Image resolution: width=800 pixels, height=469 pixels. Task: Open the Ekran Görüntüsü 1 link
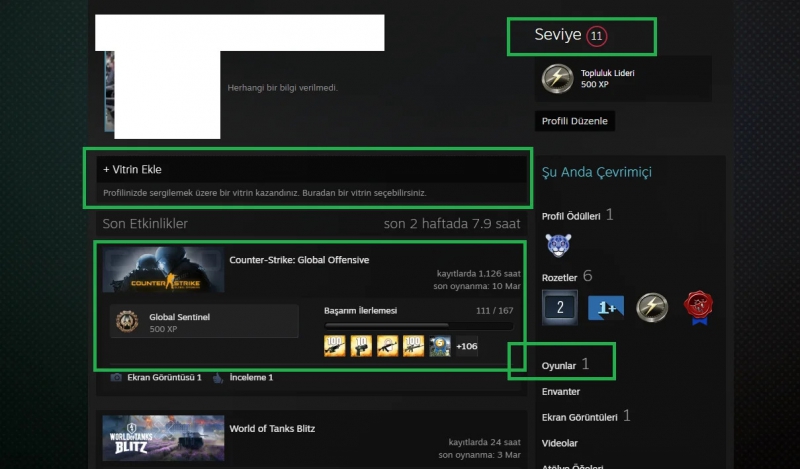point(164,378)
